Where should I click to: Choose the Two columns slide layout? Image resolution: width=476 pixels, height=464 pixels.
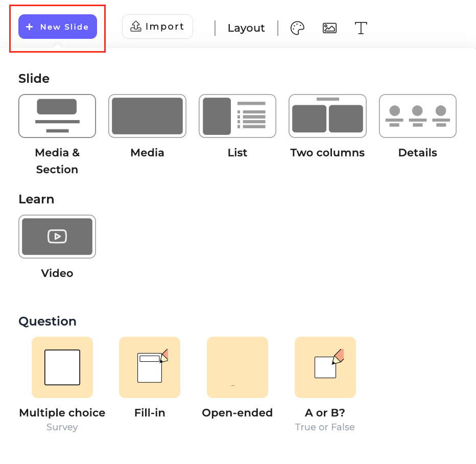[327, 116]
